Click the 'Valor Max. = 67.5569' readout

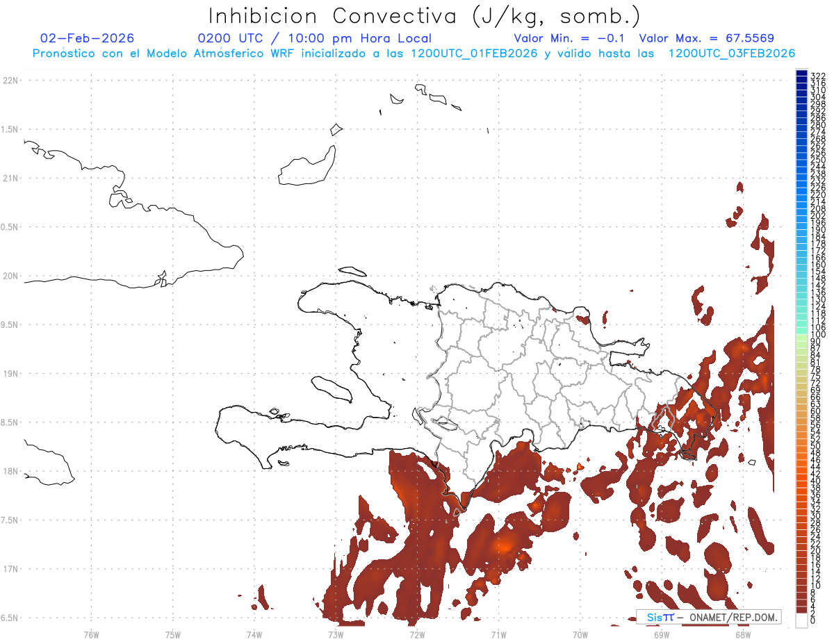706,38
